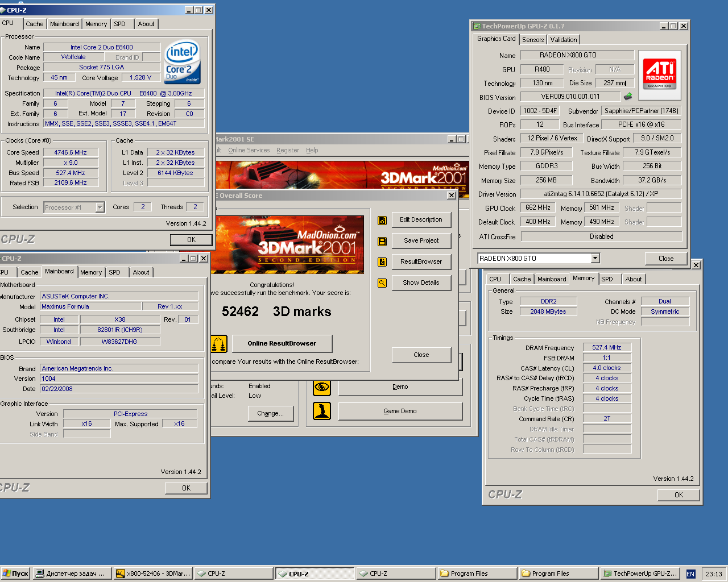Click the BIOS date 02/22/2008 value
The width and height of the screenshot is (728, 582).
click(119, 389)
